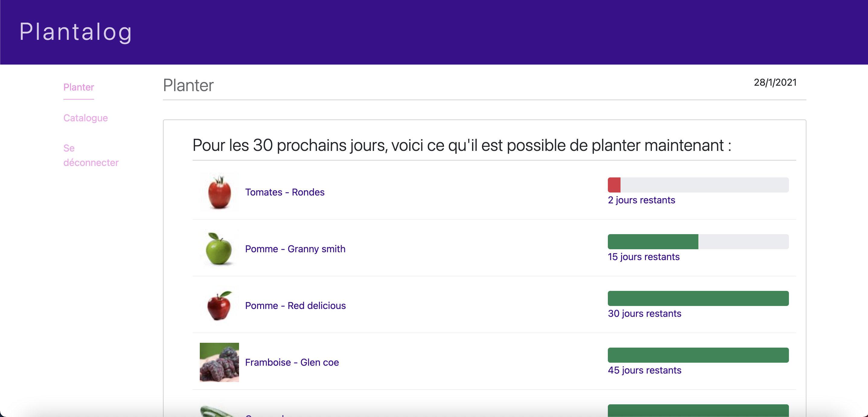Click the 15 jours restants label

point(643,257)
